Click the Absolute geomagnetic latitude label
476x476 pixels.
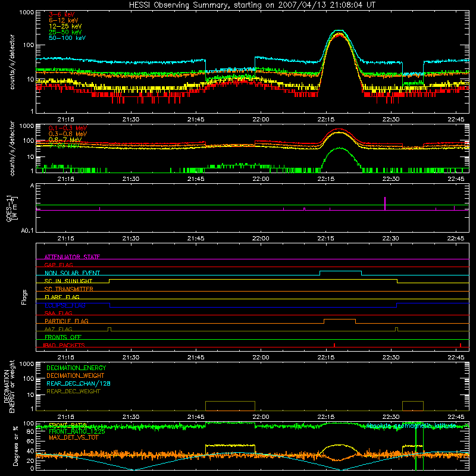click(x=411, y=425)
